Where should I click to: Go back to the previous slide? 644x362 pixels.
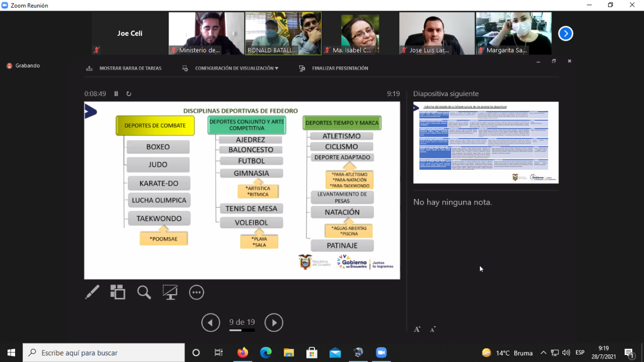[211, 323]
